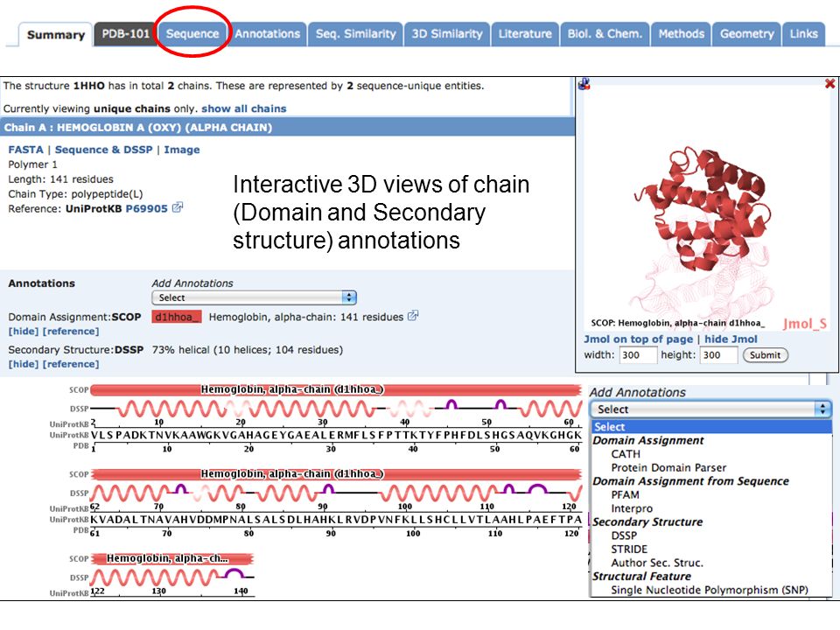Open the SCOP Domain Assignment reference
Screen dimensions: 840x630
71,332
